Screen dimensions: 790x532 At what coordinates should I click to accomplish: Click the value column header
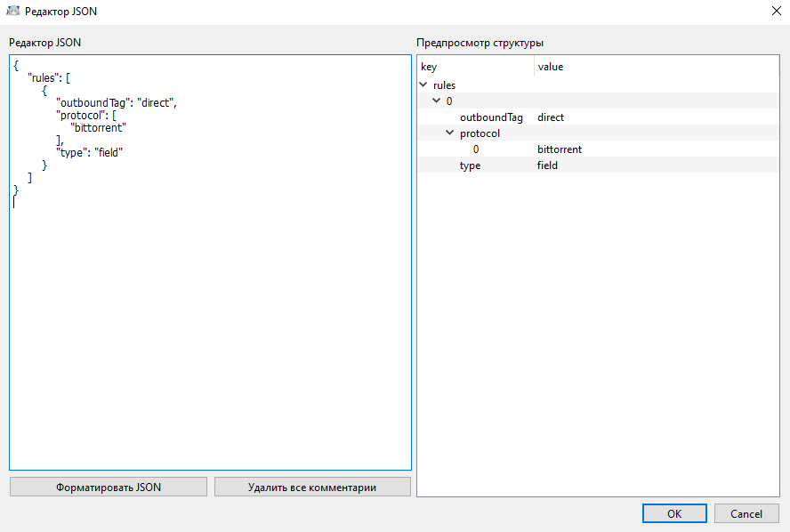pyautogui.click(x=657, y=67)
